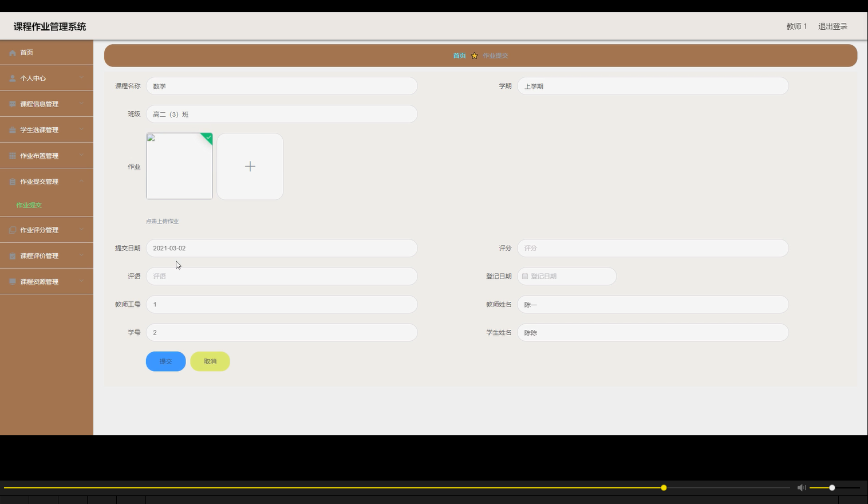Click the grid icon beside 作业布置管理
The image size is (868, 504).
click(13, 156)
